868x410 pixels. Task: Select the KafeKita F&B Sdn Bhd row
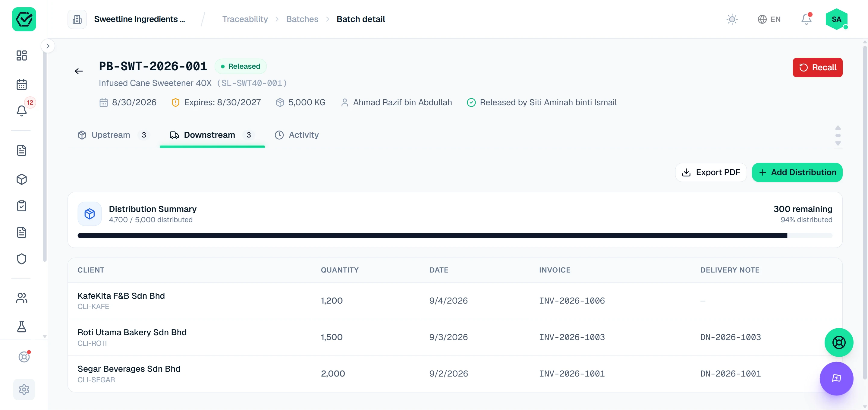pyautogui.click(x=454, y=301)
